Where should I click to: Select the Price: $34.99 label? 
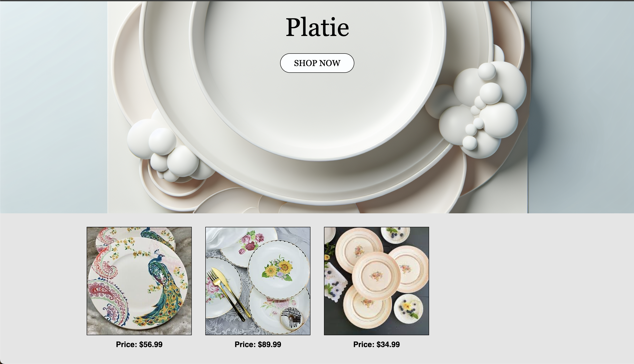tap(377, 345)
